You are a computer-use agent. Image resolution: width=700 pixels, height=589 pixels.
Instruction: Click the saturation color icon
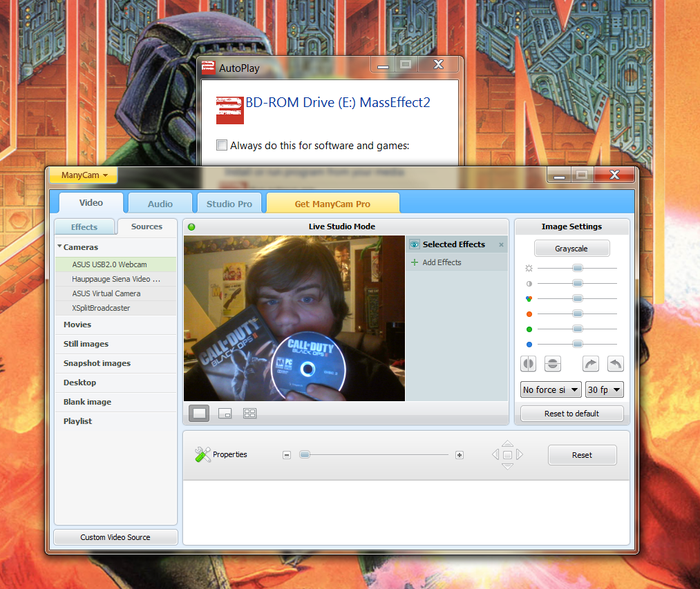pos(529,298)
